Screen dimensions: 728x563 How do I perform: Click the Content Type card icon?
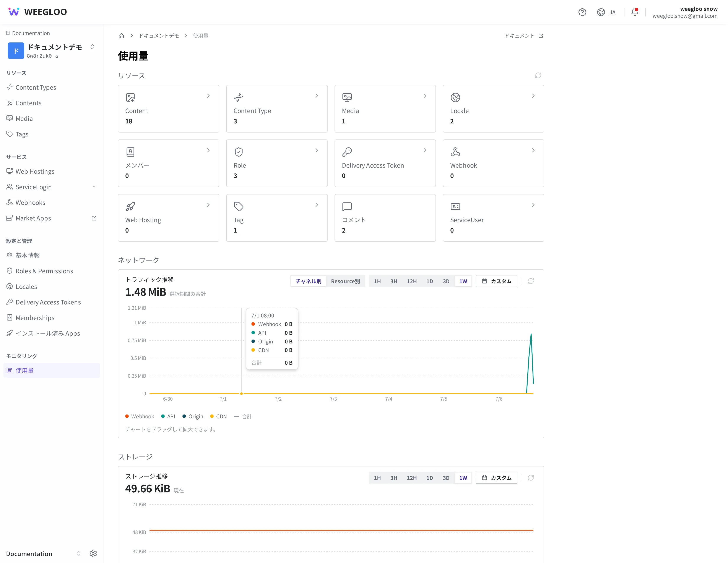click(239, 98)
